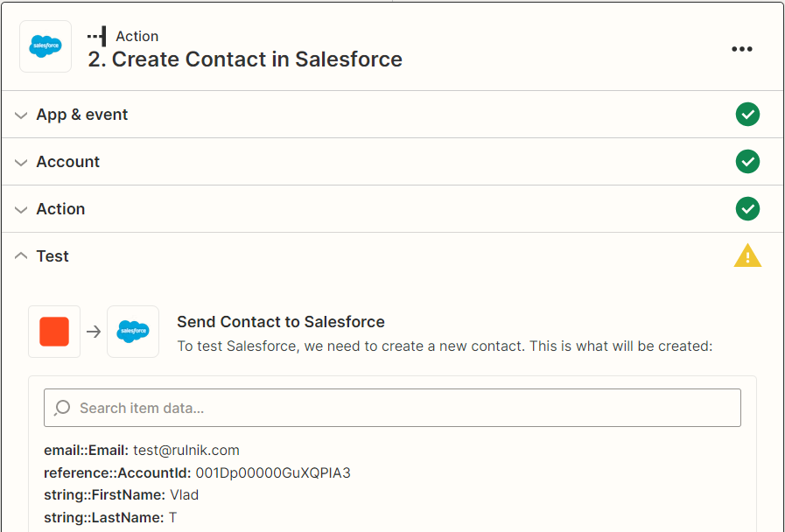This screenshot has height=532, width=785.
Task: Collapse the Test section chevron
Action: pyautogui.click(x=21, y=256)
